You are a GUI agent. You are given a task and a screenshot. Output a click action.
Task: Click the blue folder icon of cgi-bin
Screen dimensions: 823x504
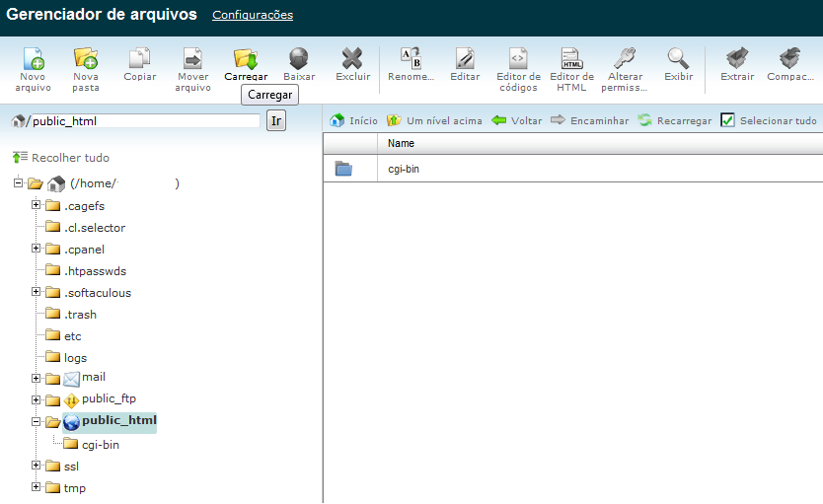point(343,169)
